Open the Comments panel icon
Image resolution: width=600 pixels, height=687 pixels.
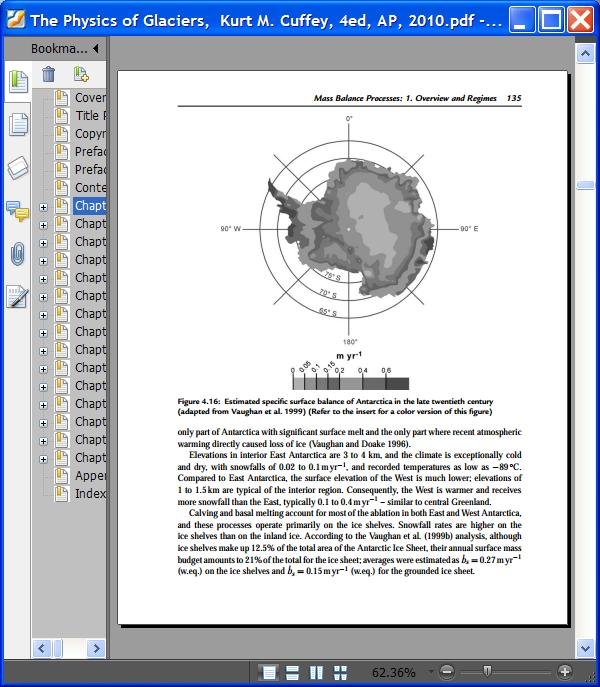pos(18,211)
